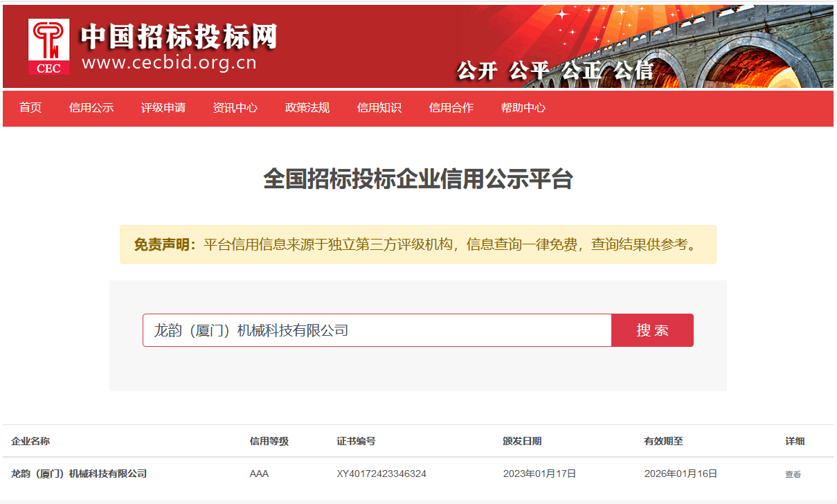Click the 企业名称 column header
837x504 pixels.
[x=30, y=441]
